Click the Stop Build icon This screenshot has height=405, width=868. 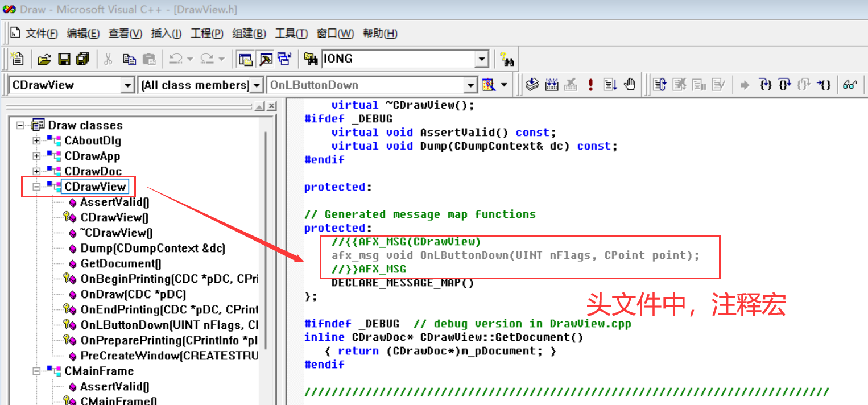pos(571,85)
